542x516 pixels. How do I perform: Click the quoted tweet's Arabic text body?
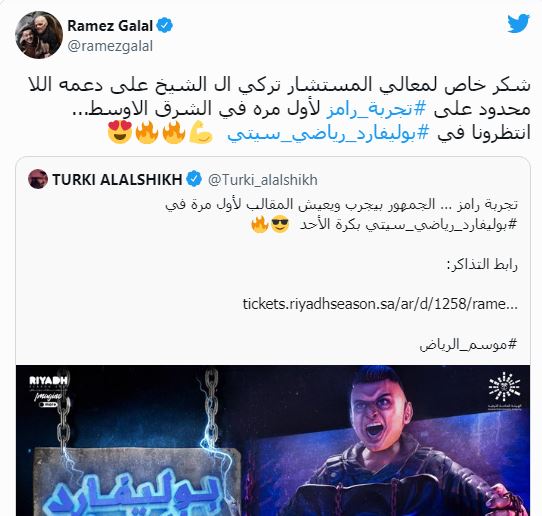tap(342, 214)
